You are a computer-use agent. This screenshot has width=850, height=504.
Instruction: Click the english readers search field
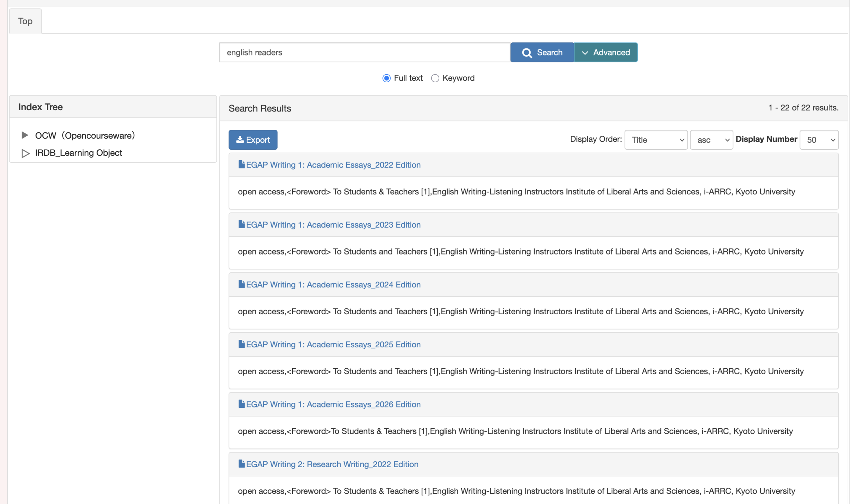tap(364, 53)
